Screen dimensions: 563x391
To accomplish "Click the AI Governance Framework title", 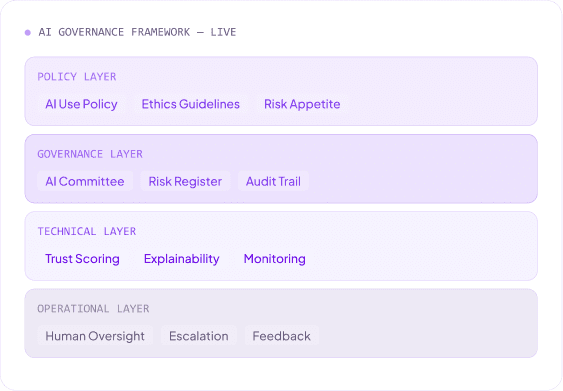I will [137, 32].
